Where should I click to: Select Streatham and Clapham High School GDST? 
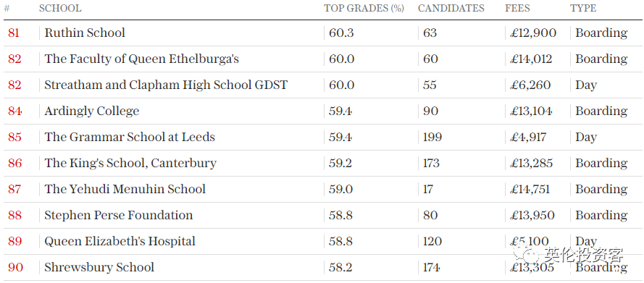[166, 85]
